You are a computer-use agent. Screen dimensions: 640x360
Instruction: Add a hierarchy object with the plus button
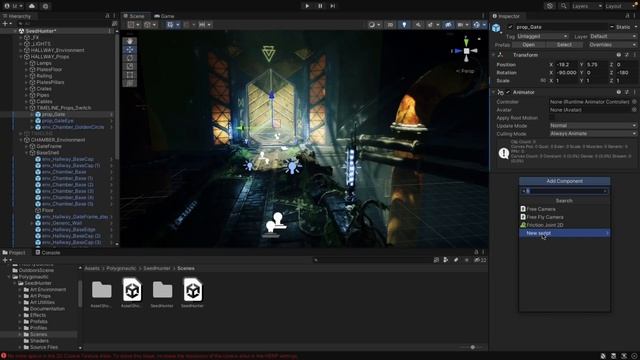click(x=5, y=24)
